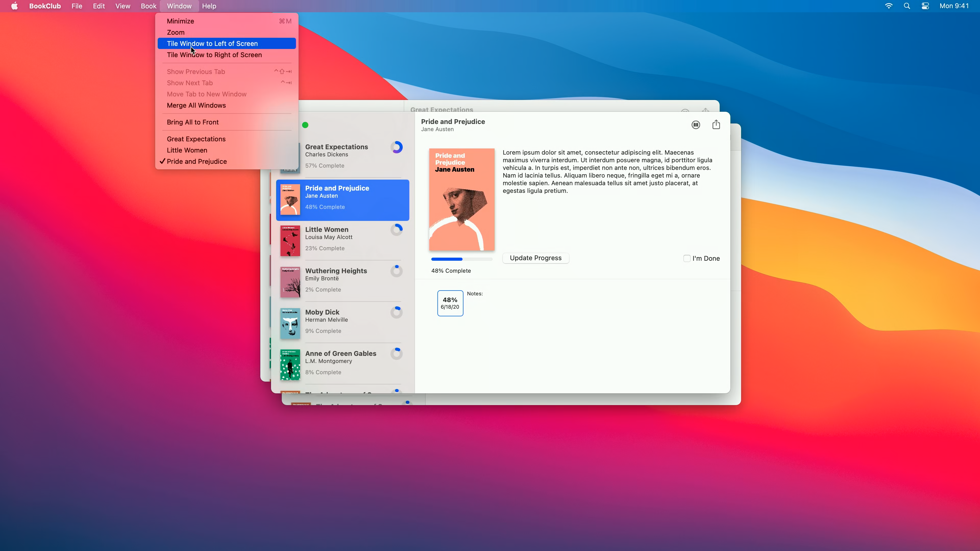Choose Tile Window to Right of Screen

coord(214,55)
